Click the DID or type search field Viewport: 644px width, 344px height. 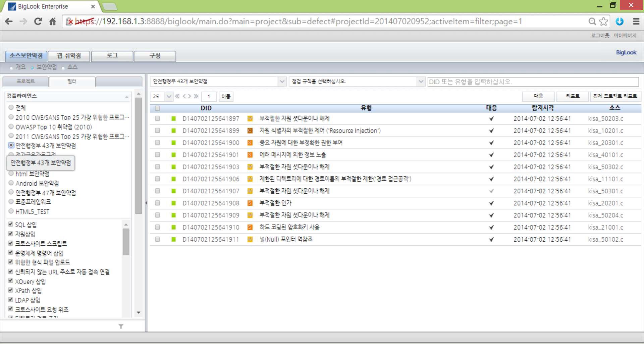pyautogui.click(x=533, y=82)
